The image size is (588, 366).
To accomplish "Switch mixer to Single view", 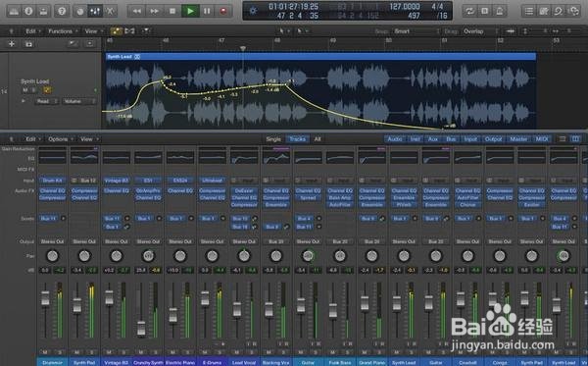I will coord(273,139).
